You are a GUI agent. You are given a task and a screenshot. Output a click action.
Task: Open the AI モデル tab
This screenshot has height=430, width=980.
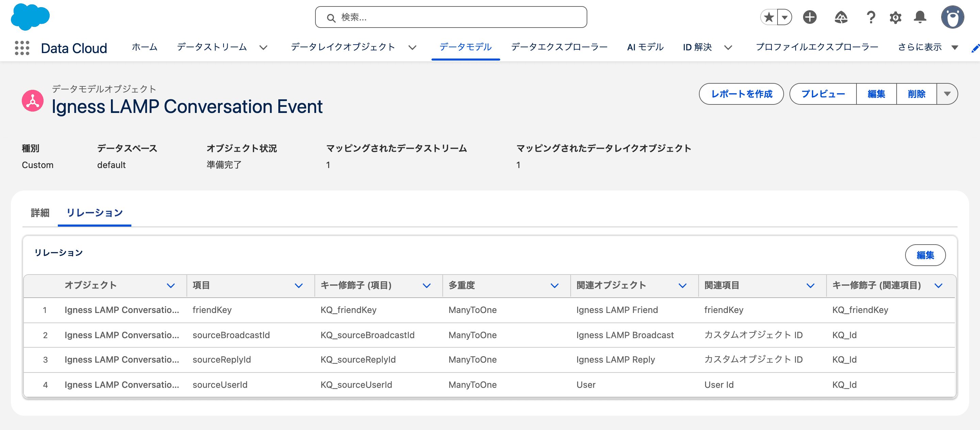pos(645,47)
